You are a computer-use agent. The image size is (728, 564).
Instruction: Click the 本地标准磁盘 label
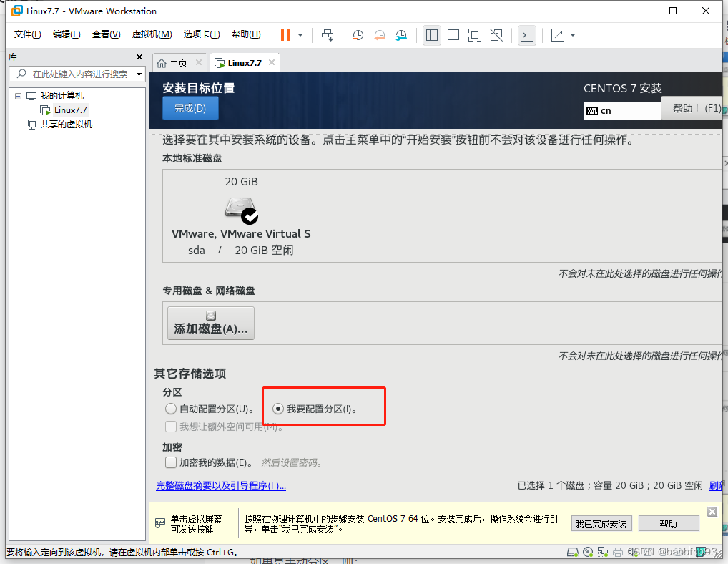point(192,158)
